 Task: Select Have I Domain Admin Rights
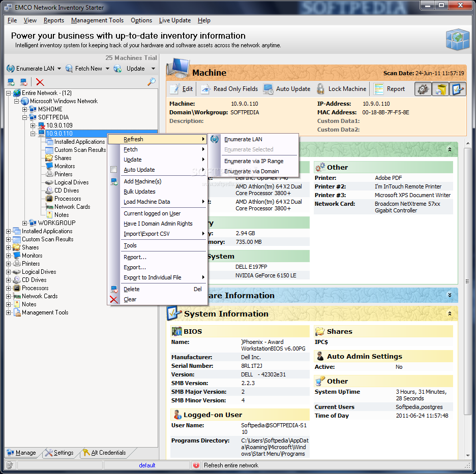coord(157,224)
